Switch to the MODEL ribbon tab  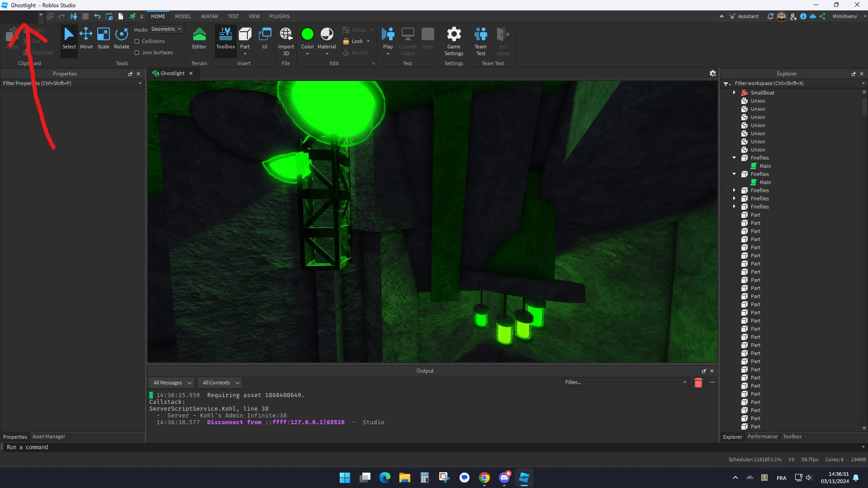(x=183, y=16)
